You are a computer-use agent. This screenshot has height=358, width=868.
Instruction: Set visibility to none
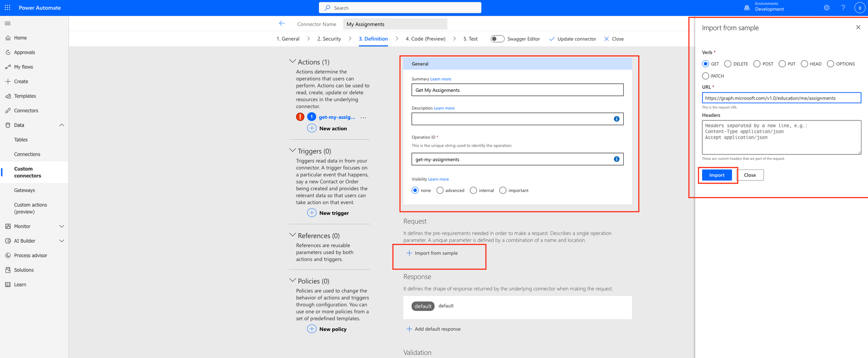(x=415, y=190)
